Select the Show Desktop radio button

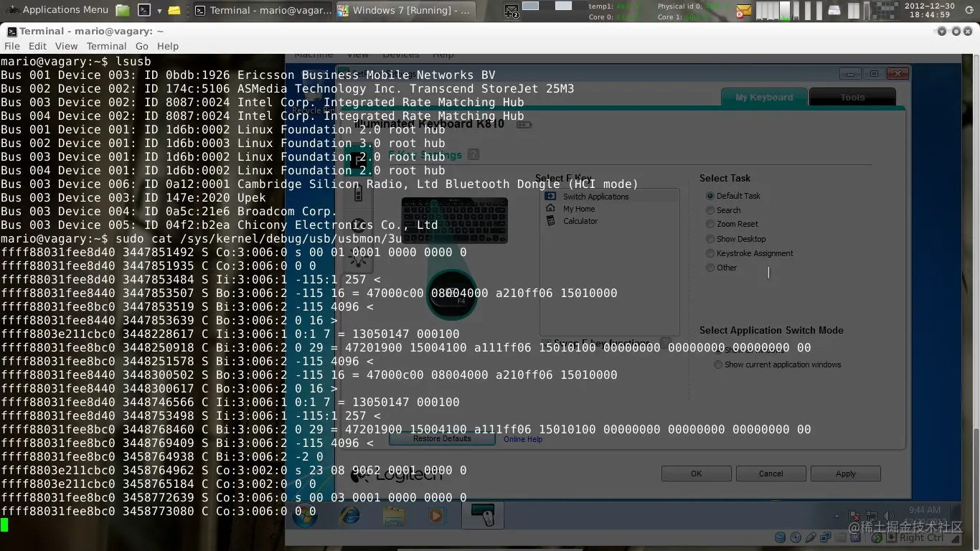pyautogui.click(x=710, y=239)
